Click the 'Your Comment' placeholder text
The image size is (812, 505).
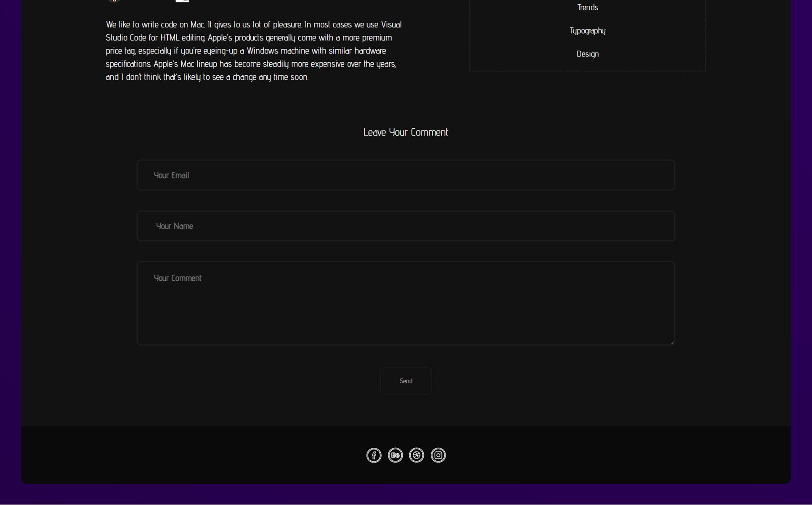pos(178,278)
